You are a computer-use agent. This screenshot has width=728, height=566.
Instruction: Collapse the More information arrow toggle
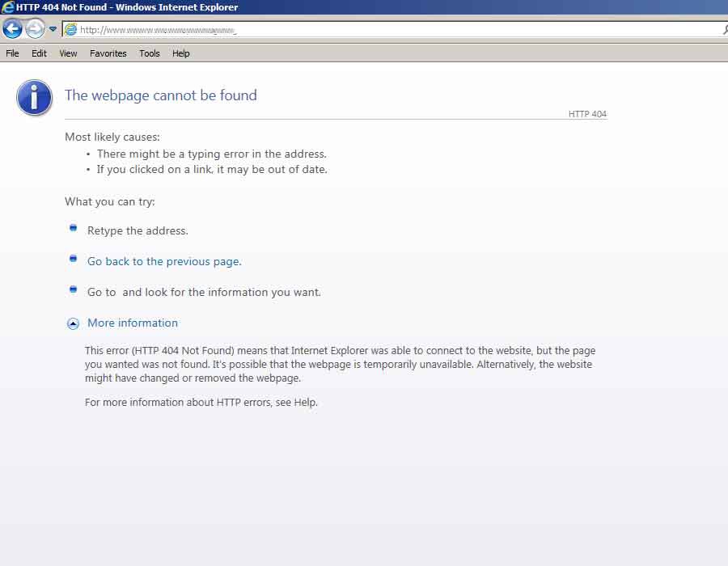[73, 323]
